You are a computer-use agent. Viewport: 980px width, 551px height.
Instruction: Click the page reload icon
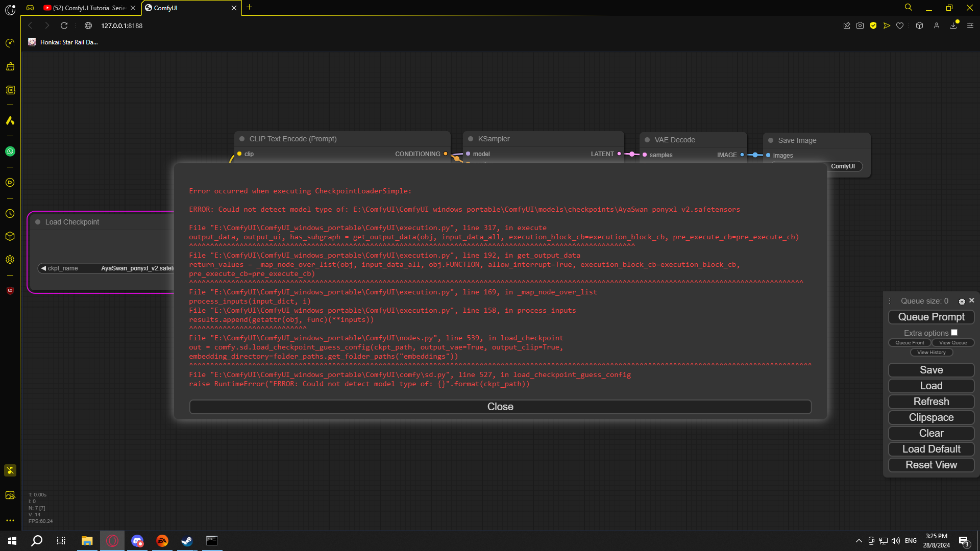(64, 26)
